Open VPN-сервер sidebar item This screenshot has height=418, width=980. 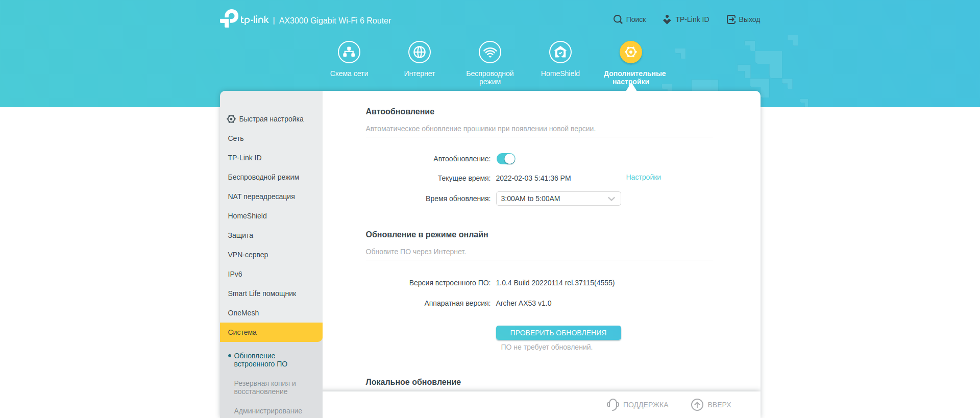point(271,255)
